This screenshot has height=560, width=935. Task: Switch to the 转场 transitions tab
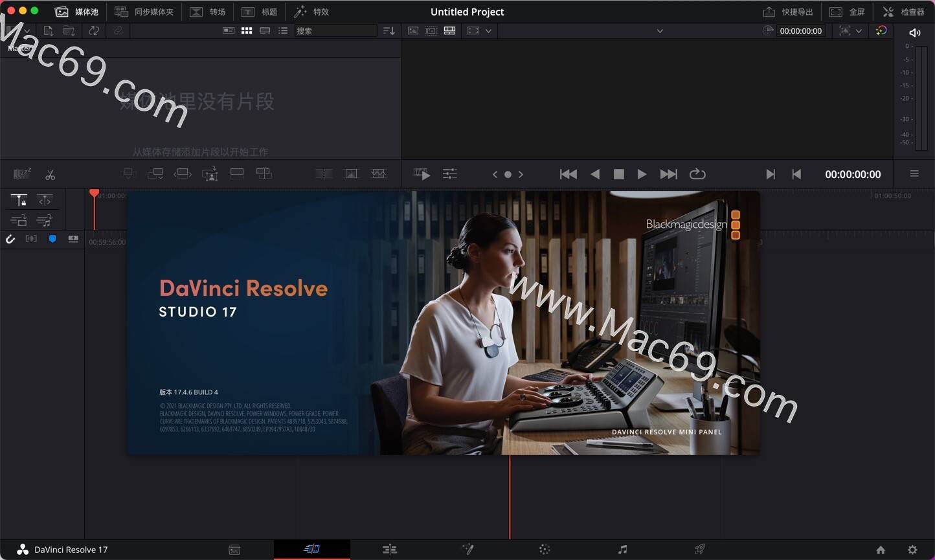pyautogui.click(x=207, y=12)
